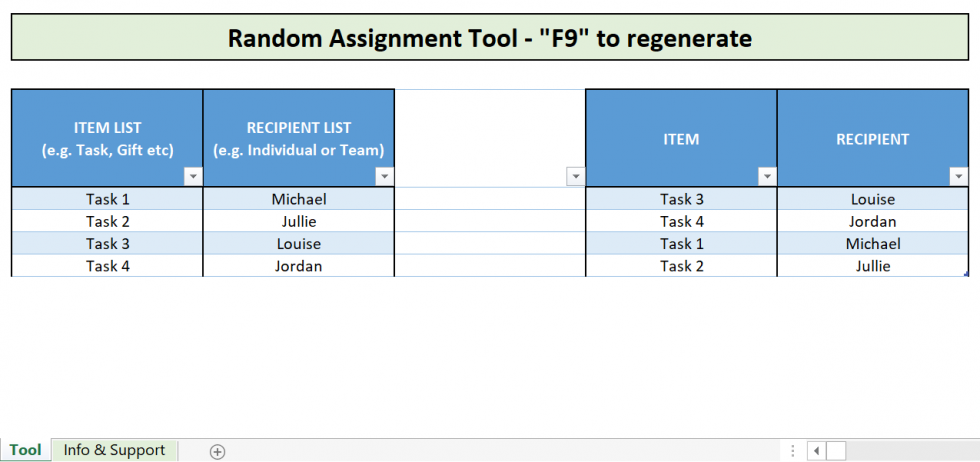Open the ITEM LIST filter dropdown
Viewport: 980px width, 462px height.
click(193, 176)
